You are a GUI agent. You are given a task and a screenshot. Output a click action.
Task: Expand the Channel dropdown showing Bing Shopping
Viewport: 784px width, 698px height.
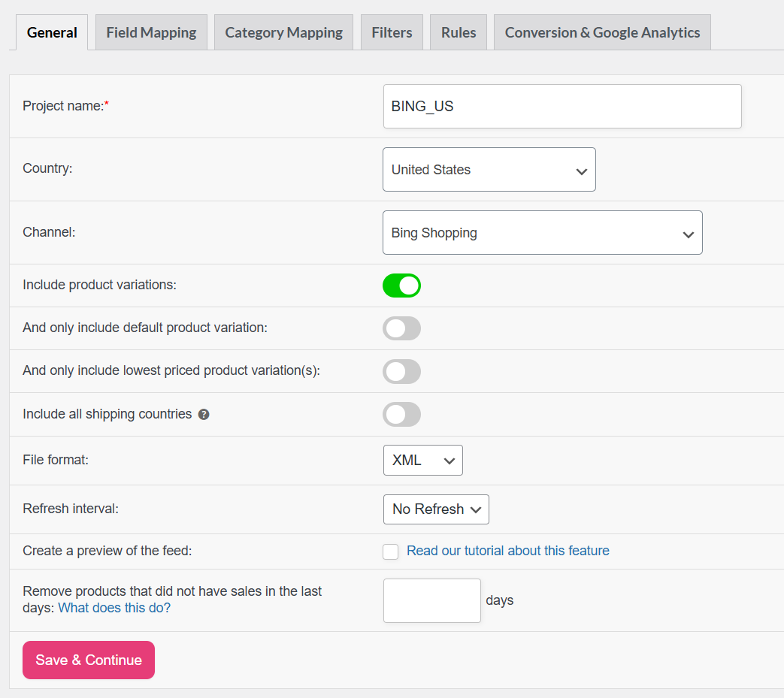[x=542, y=233]
